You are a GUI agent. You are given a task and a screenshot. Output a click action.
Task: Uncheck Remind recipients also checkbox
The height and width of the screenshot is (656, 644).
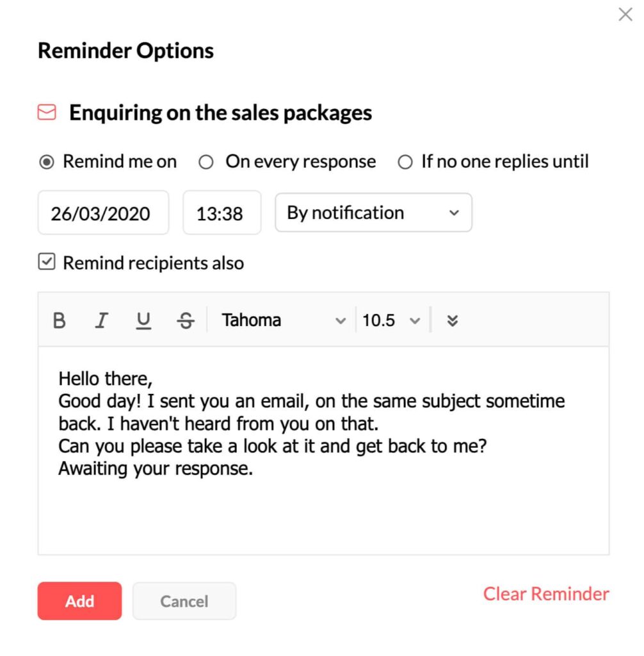coord(47,262)
